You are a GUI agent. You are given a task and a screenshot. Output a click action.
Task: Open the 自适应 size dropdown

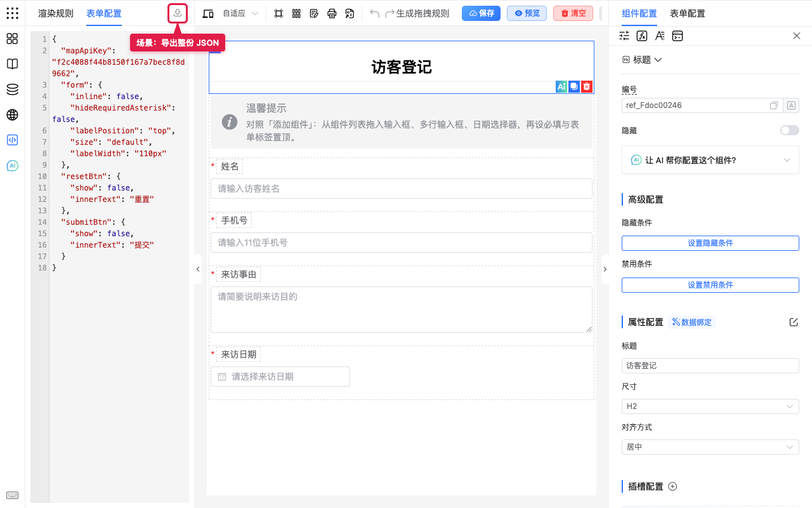click(x=240, y=13)
